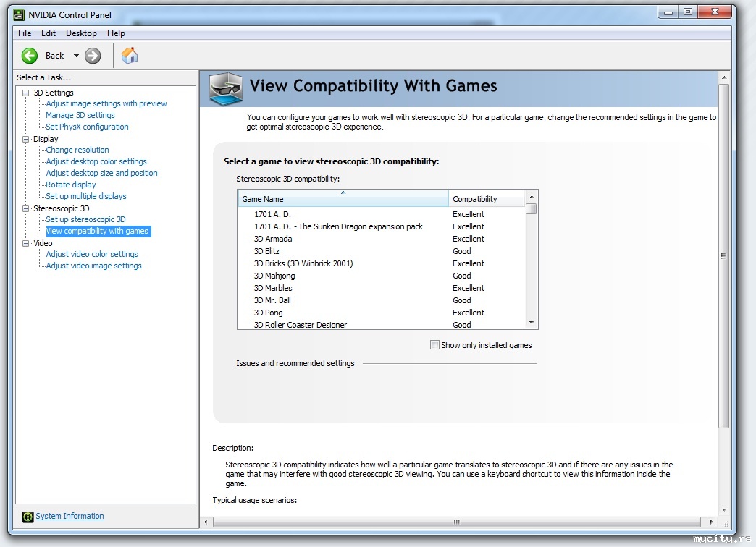Image resolution: width=756 pixels, height=547 pixels.
Task: Click horizontal scrollbar right arrow
Action: [x=711, y=522]
